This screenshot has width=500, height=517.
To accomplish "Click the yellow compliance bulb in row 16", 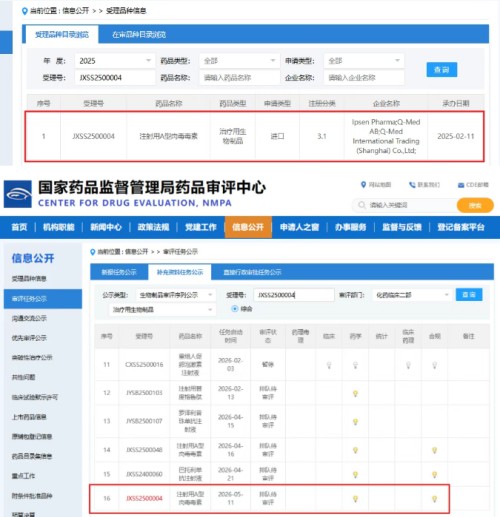I will click(434, 499).
